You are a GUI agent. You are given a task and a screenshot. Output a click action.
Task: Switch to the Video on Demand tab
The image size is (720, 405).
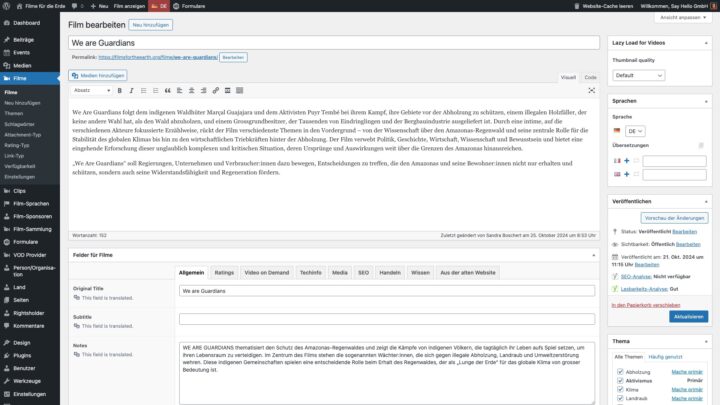[x=266, y=272]
